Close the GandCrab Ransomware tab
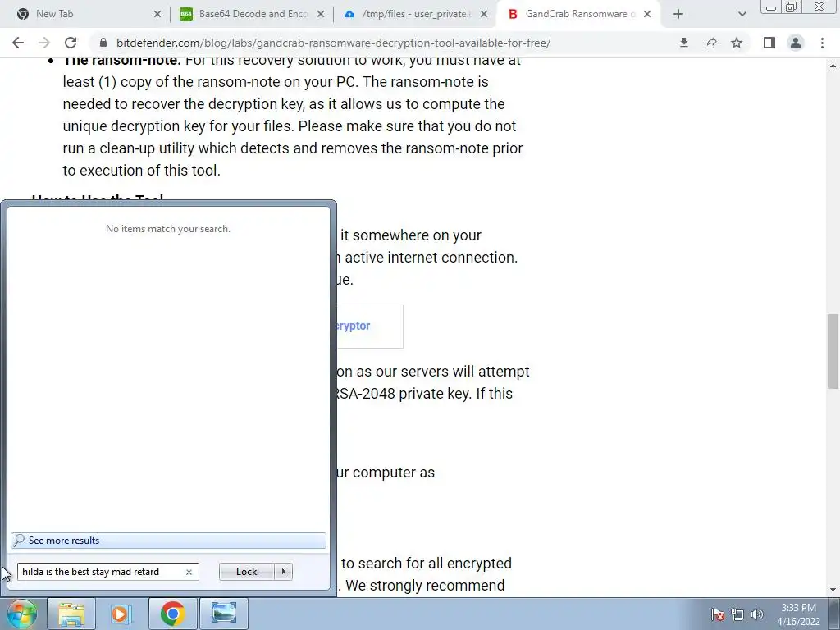This screenshot has width=840, height=630. pos(647,15)
